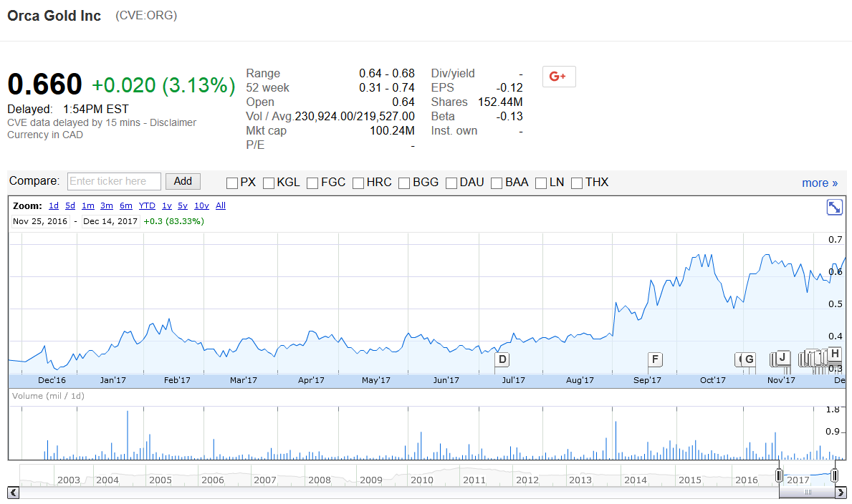Set chart zoom to YTD
The height and width of the screenshot is (504, 852).
pyautogui.click(x=147, y=206)
